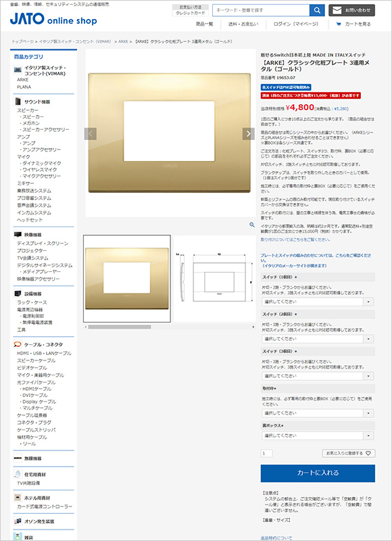Click the イタリア製スイッチ category icon
This screenshot has width=392, height=541.
point(18,70)
